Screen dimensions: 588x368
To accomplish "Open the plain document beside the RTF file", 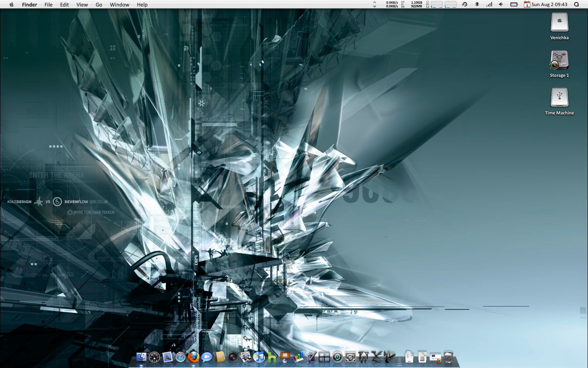I will 422,357.
